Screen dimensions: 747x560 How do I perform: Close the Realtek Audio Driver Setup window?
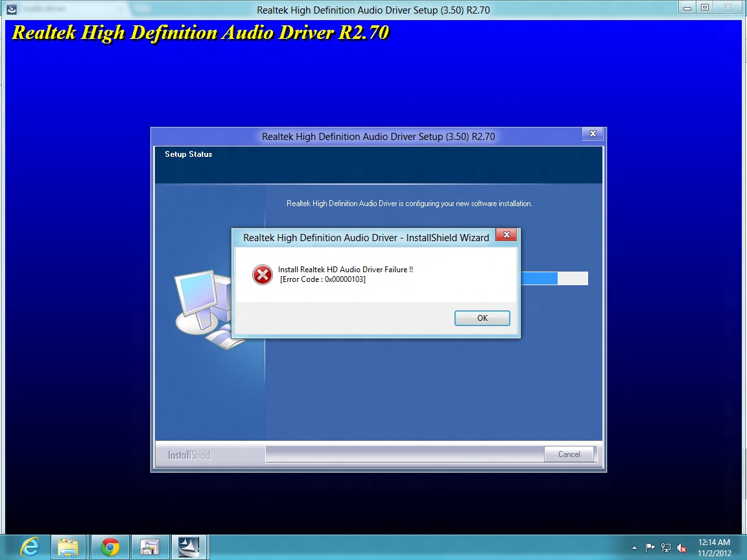click(x=593, y=134)
